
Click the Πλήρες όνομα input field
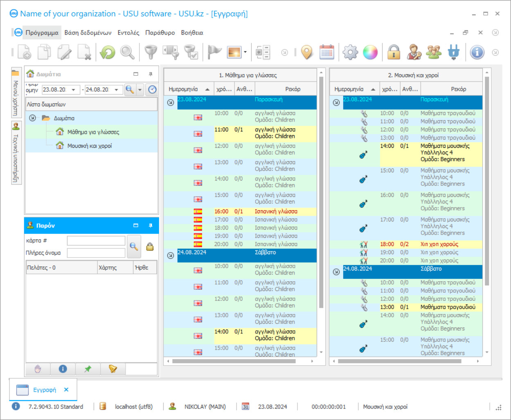coord(96,253)
